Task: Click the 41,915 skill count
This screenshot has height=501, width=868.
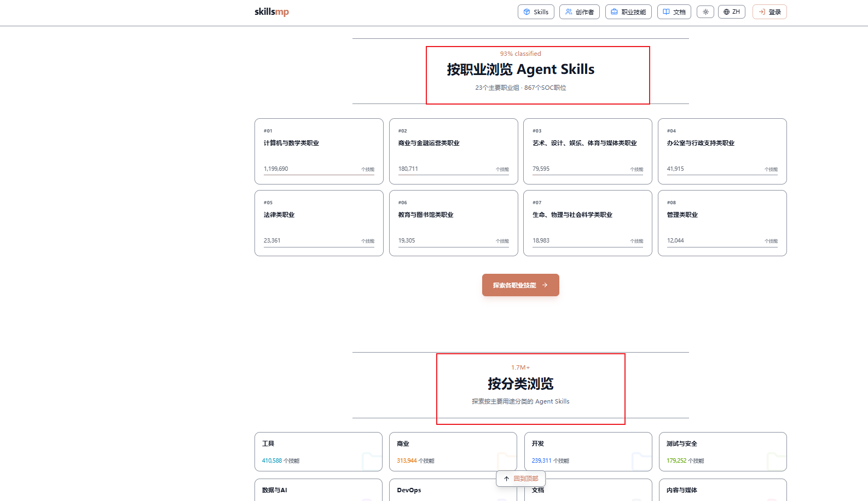Action: (x=675, y=169)
